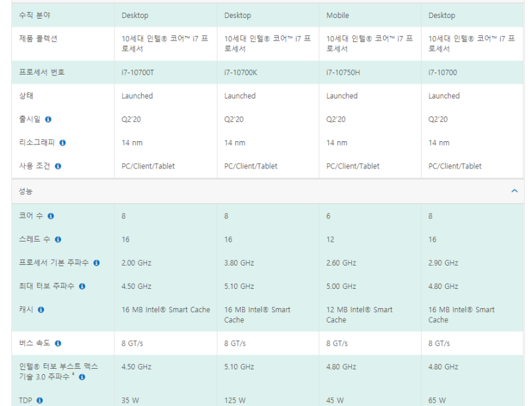532x406 pixels.
Task: Click the "2.00 GHz" base frequency value
Action: (136, 263)
